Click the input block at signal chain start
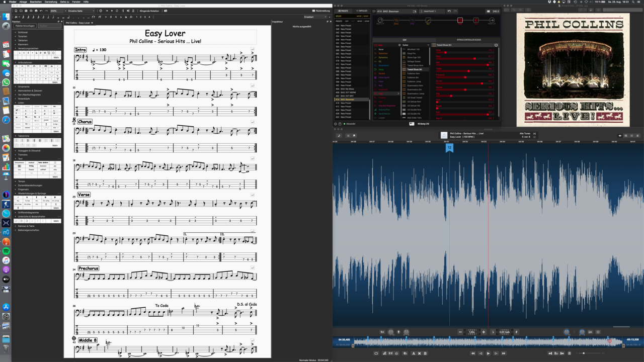 (380, 21)
